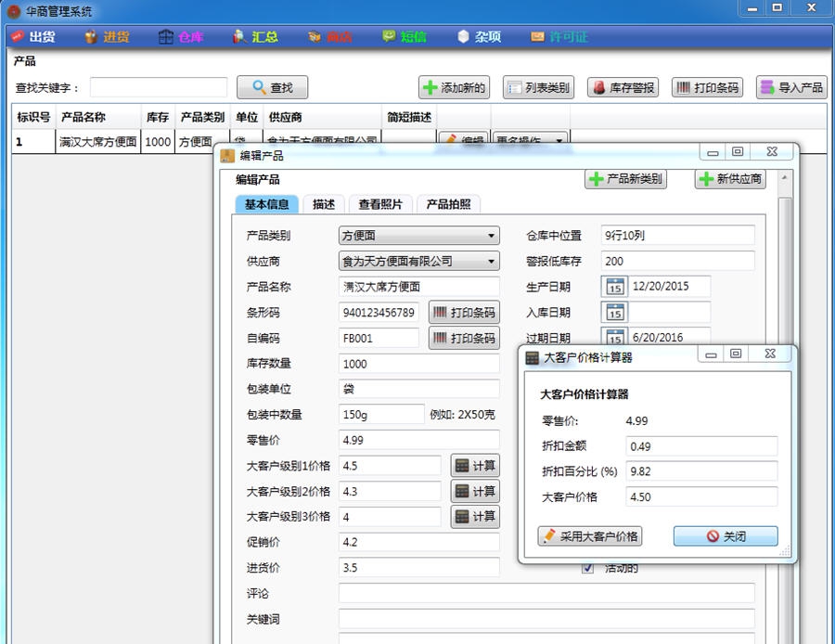
Task: Click the 查找关键字 input field
Action: 158,86
